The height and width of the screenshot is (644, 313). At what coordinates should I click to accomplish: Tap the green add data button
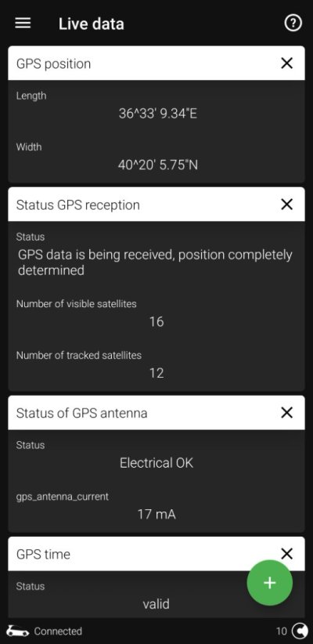point(269,583)
